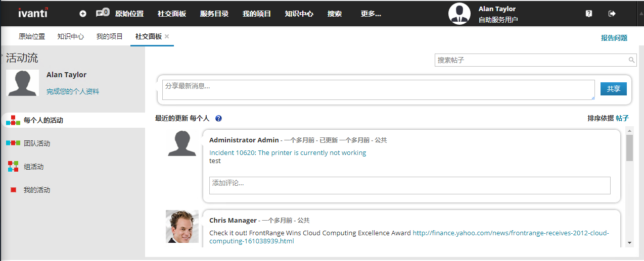Open the chat messages icon with 0 badge

pos(103,13)
